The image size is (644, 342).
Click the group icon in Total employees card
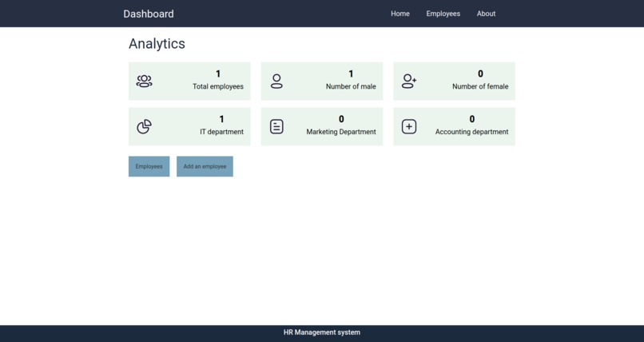(x=144, y=82)
